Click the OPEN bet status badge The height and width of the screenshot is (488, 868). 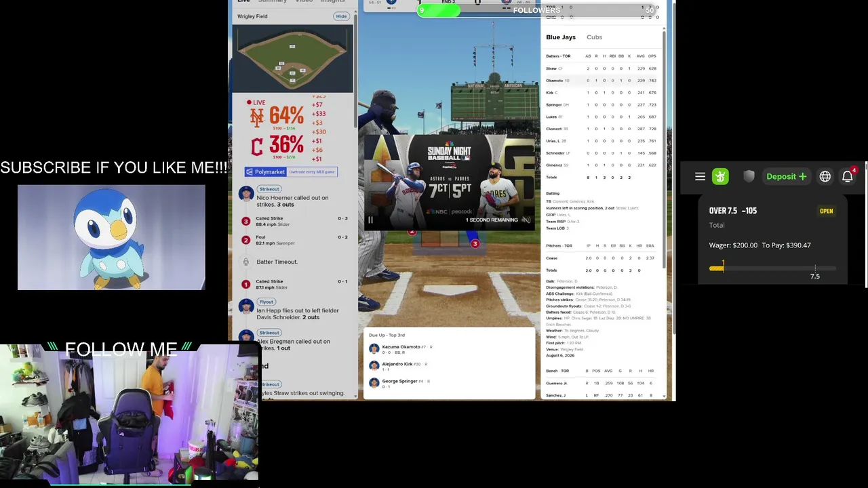coord(826,211)
